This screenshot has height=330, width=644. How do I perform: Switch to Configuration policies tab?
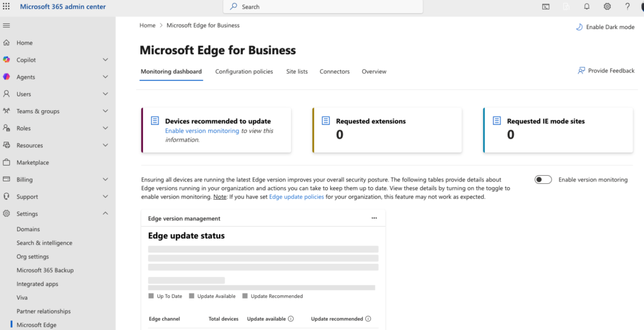pyautogui.click(x=244, y=72)
